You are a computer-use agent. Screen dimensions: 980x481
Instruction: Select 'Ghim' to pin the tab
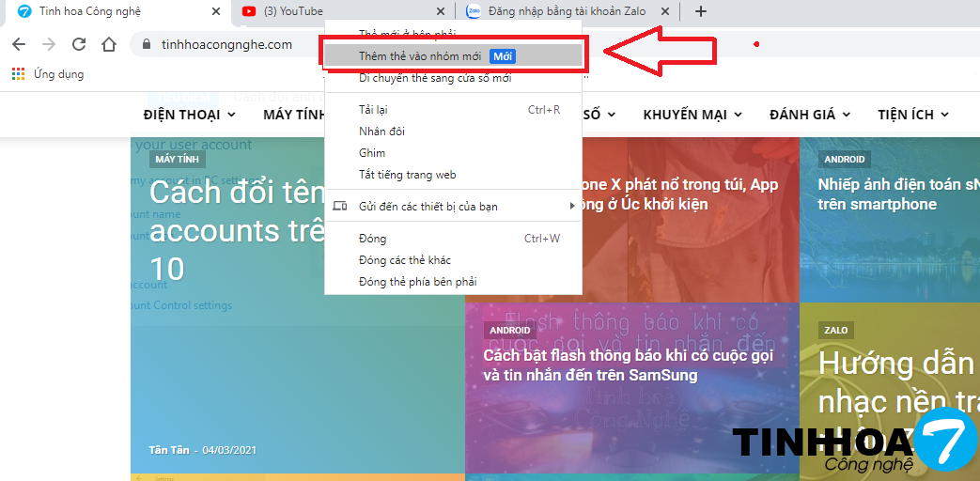tap(372, 152)
